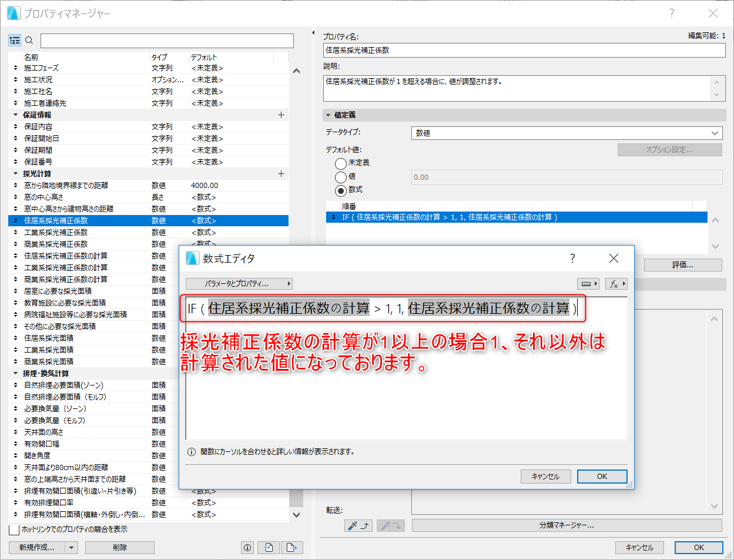This screenshot has width=734, height=560.
Task: Collapse the 保証情報 group
Action: click(16, 115)
